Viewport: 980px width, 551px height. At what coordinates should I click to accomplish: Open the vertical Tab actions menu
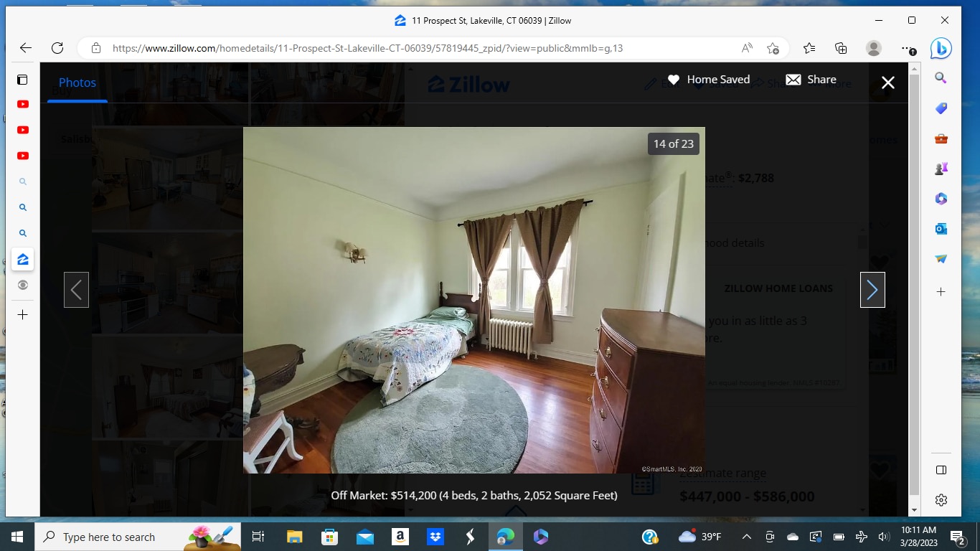pyautogui.click(x=23, y=80)
